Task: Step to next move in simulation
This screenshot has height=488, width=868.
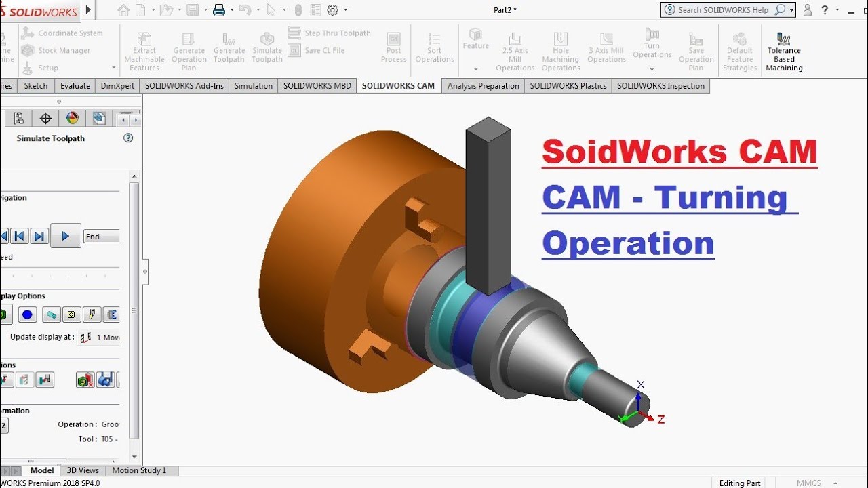Action: tap(39, 236)
